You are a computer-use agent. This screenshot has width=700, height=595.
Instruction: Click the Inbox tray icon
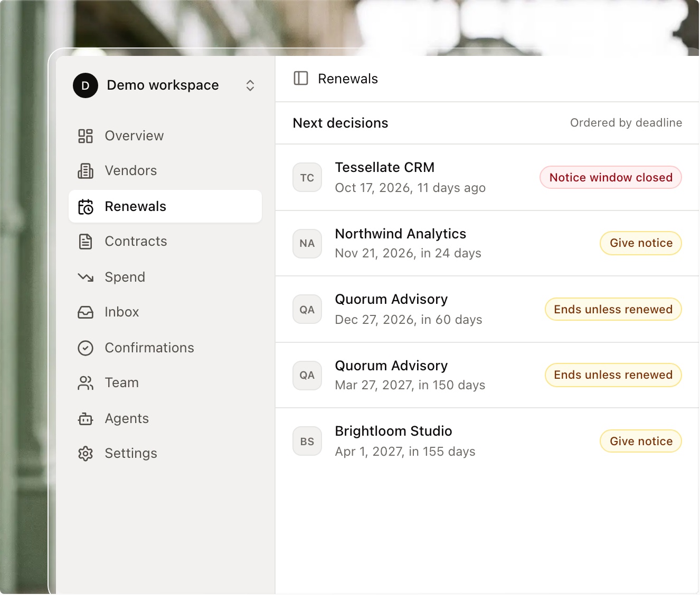tap(86, 312)
